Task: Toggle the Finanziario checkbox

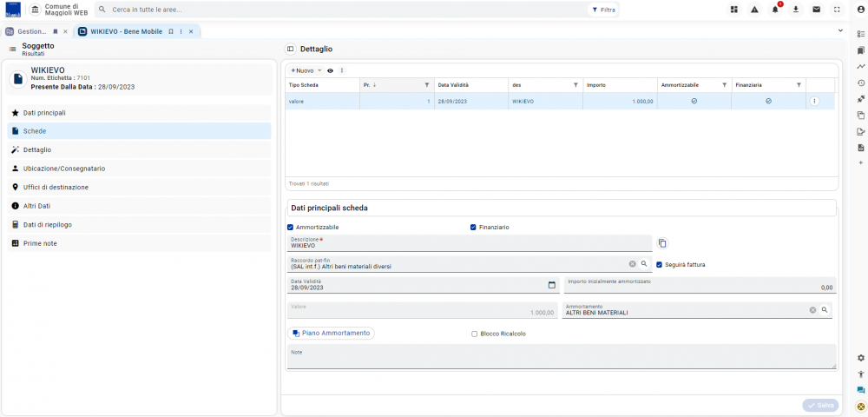Action: tap(473, 227)
